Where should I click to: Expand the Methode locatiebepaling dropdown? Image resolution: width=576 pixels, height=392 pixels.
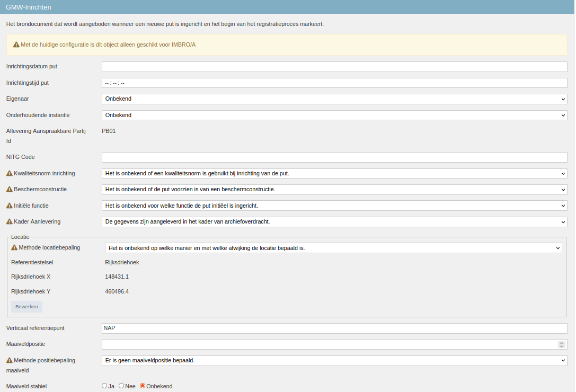tap(333, 248)
